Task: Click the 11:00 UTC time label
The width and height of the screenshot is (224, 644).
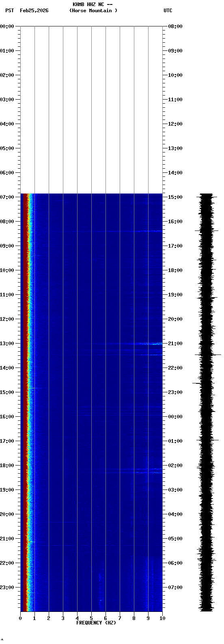Action: (175, 100)
